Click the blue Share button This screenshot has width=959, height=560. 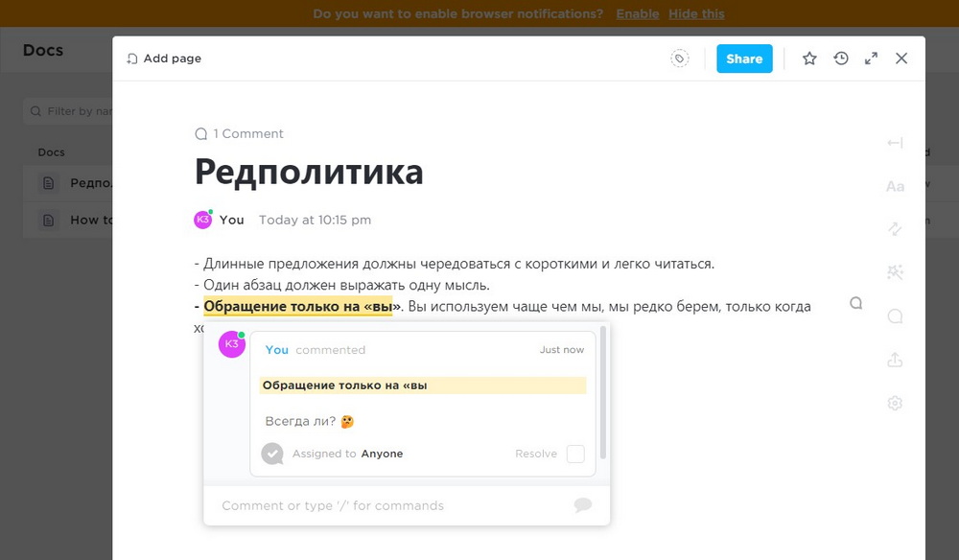click(744, 58)
